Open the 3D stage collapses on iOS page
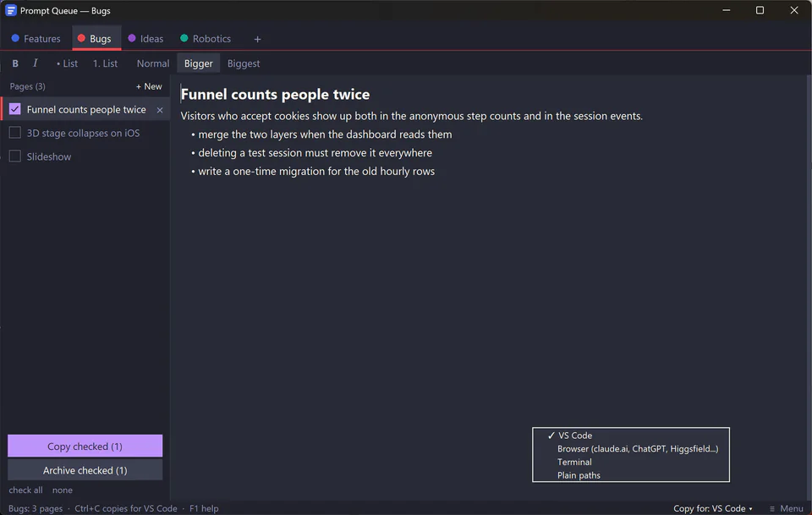This screenshot has height=515, width=812. point(84,133)
